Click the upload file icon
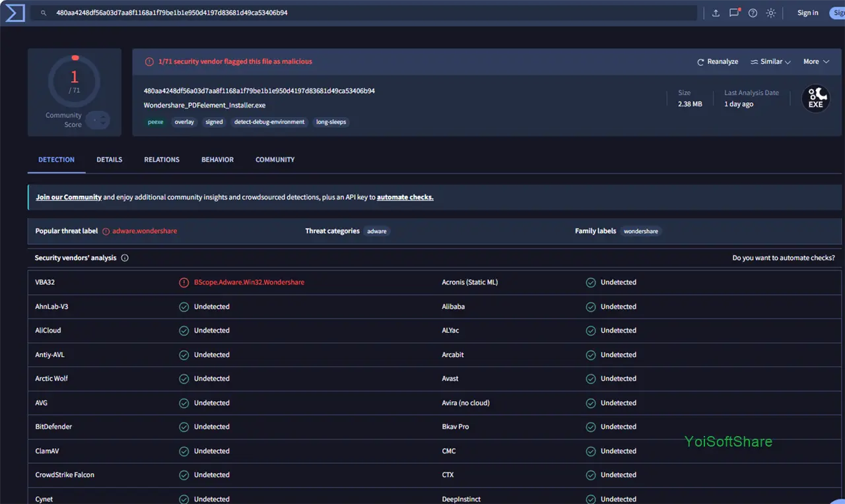The height and width of the screenshot is (504, 845). (x=716, y=13)
